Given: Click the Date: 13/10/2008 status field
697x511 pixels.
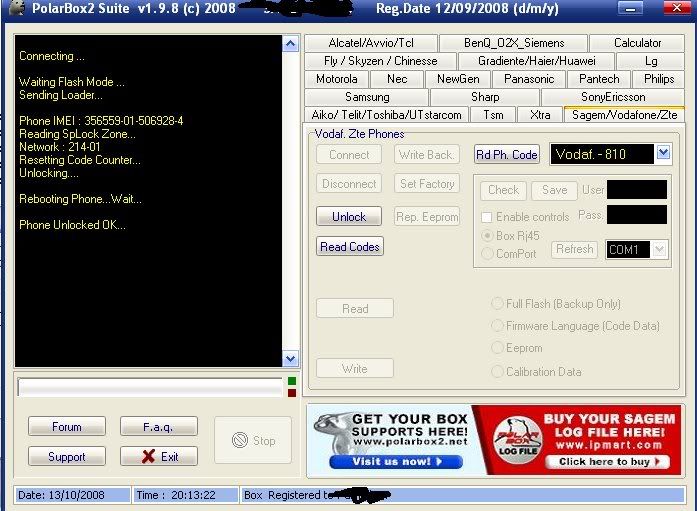Looking at the screenshot, I should [72, 495].
